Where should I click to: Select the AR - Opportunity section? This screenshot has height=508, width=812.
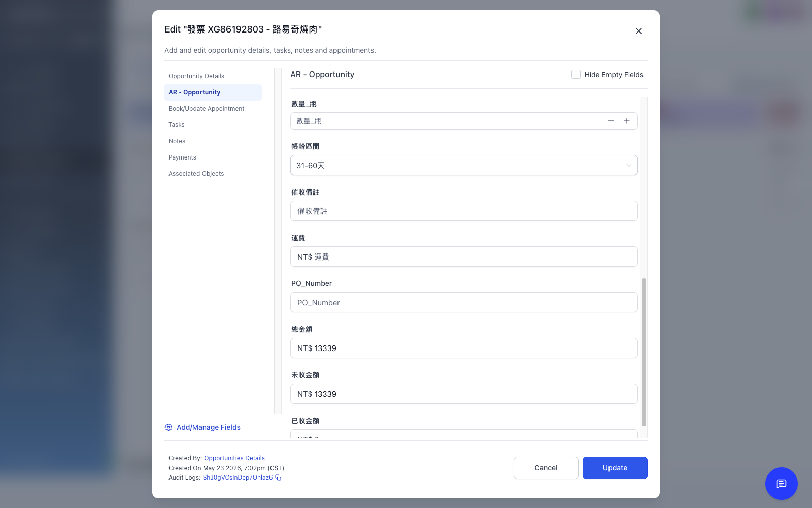click(213, 92)
